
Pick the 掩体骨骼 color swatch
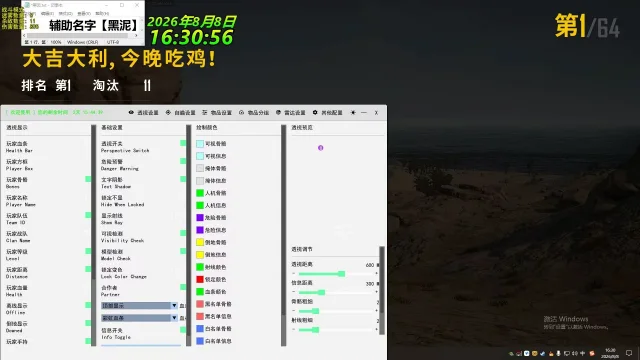200,168
